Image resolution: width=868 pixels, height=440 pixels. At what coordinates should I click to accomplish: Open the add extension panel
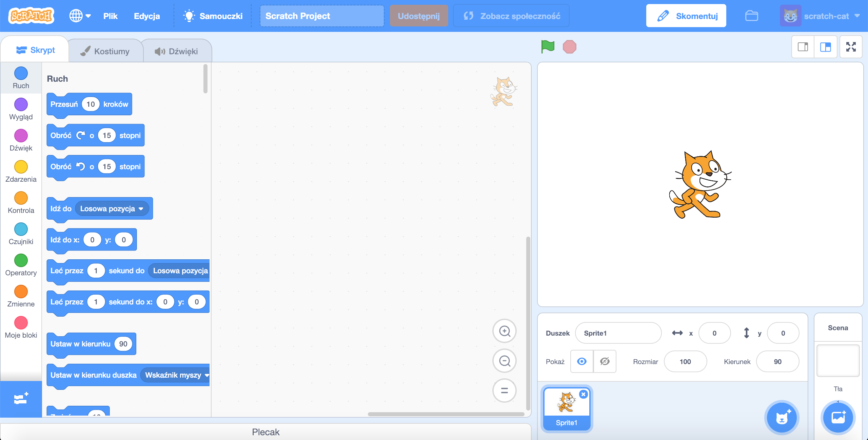tap(21, 399)
